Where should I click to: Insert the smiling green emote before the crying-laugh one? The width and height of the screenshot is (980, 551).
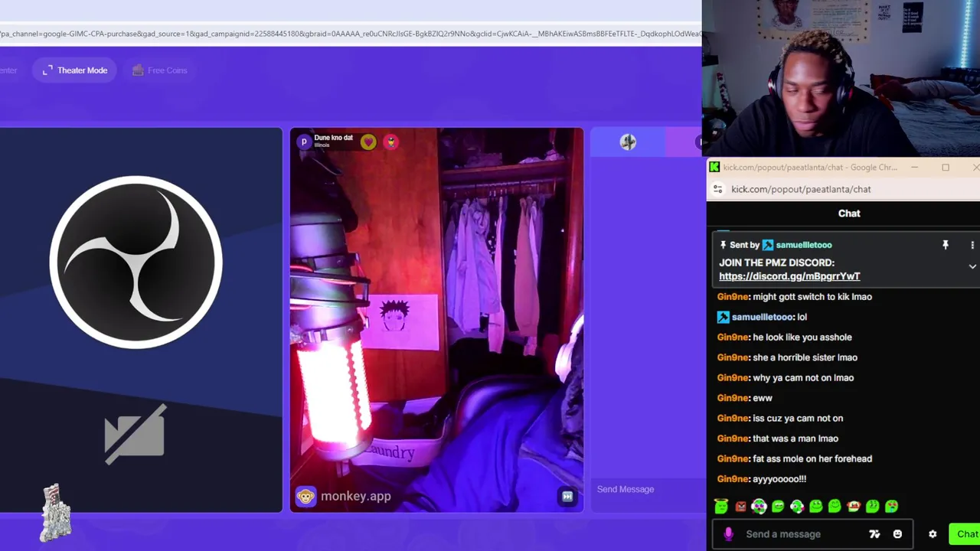click(x=835, y=506)
